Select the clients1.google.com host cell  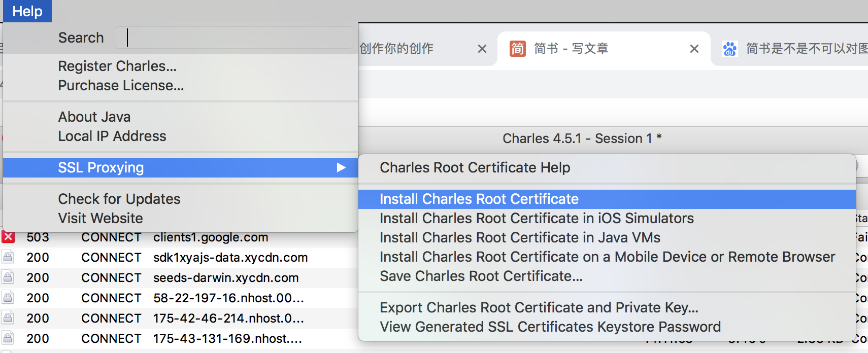pos(211,237)
